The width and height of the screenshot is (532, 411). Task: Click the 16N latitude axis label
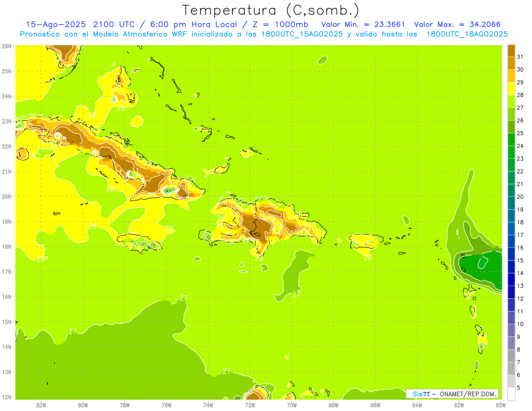coord(7,297)
